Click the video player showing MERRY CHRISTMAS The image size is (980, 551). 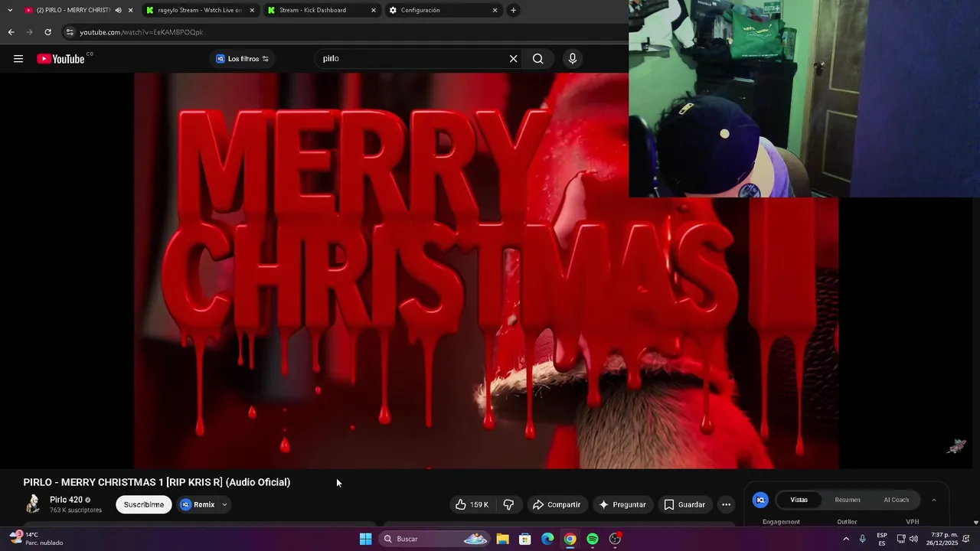tap(486, 270)
